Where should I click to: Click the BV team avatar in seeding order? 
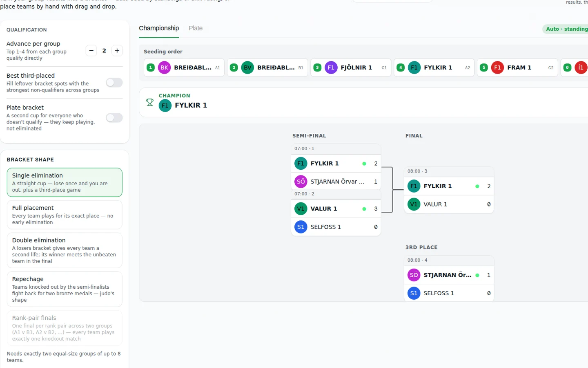pos(248,67)
